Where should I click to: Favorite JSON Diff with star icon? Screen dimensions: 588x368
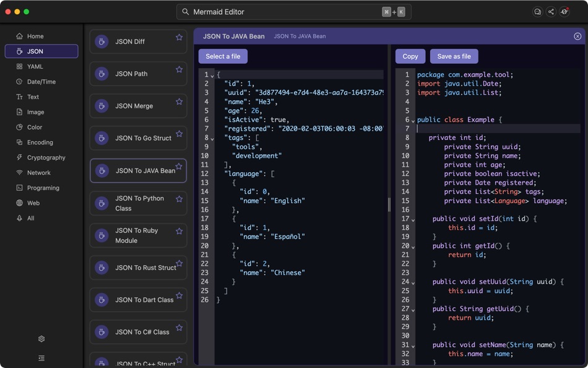pos(179,37)
